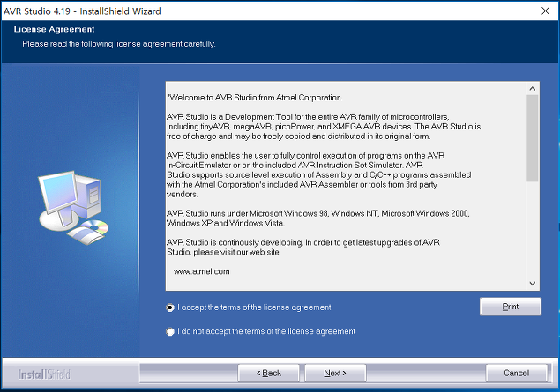Click the license text scroll-down arrow
Viewport: 560px width, 392px height.
(533, 284)
